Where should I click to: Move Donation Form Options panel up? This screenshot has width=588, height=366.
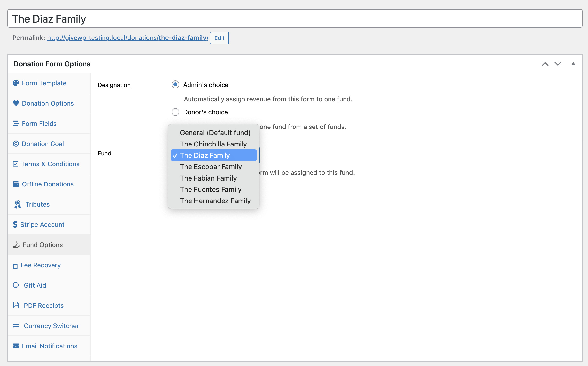545,64
